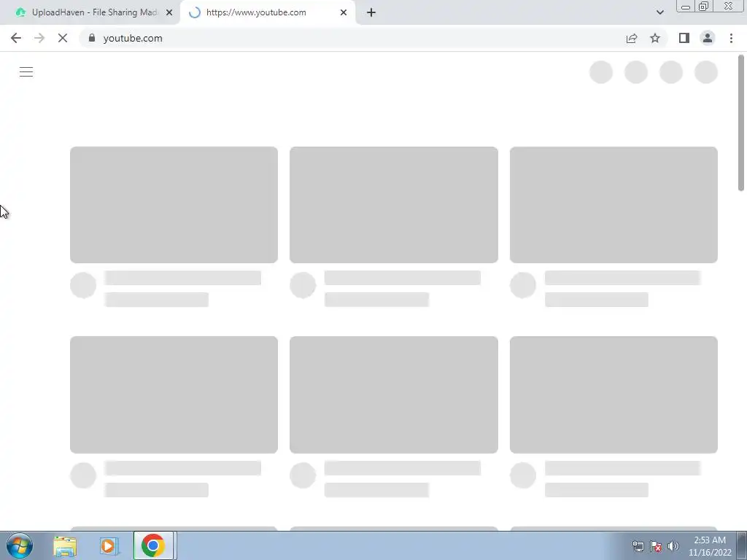Click the Show Desktop strip
The height and width of the screenshot is (560, 747).
point(742,545)
